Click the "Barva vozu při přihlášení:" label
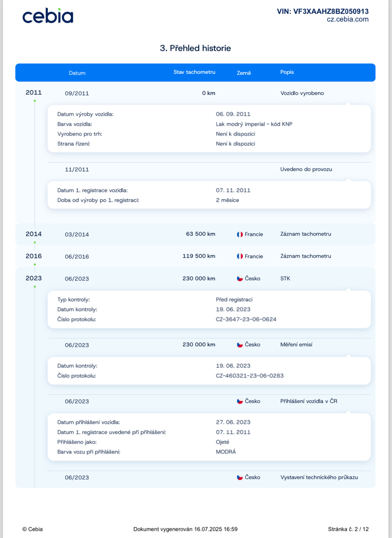Screen dimensions: 392x538 click(x=89, y=452)
